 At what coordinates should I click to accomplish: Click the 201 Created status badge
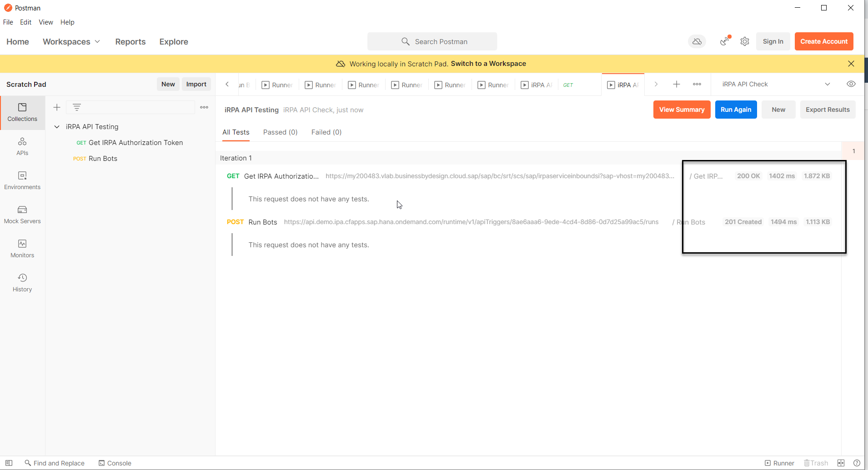(743, 222)
